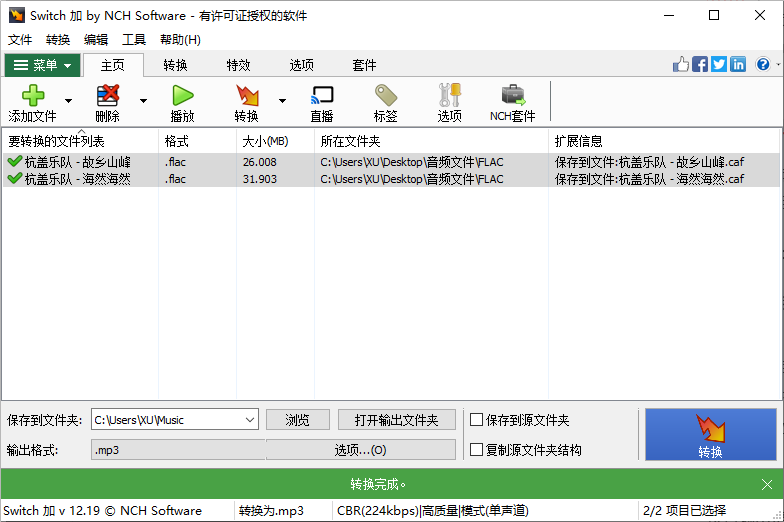This screenshot has height=522, width=784.
Task: Click the blue help question icon
Action: click(x=763, y=64)
